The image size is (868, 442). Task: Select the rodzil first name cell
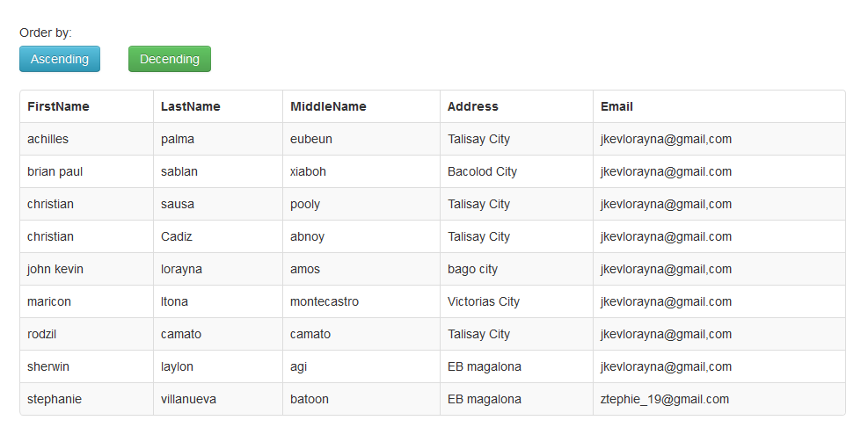(x=87, y=335)
